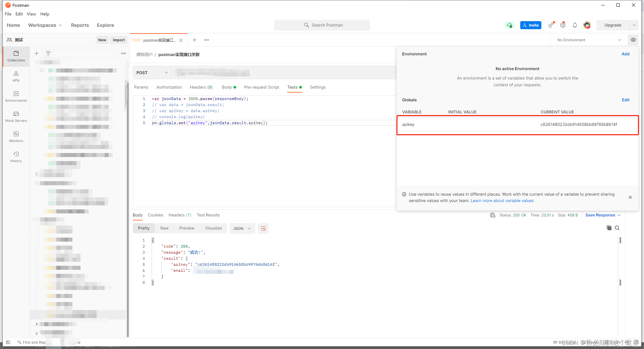Change the POST method dropdown
The image size is (644, 349).
point(152,73)
